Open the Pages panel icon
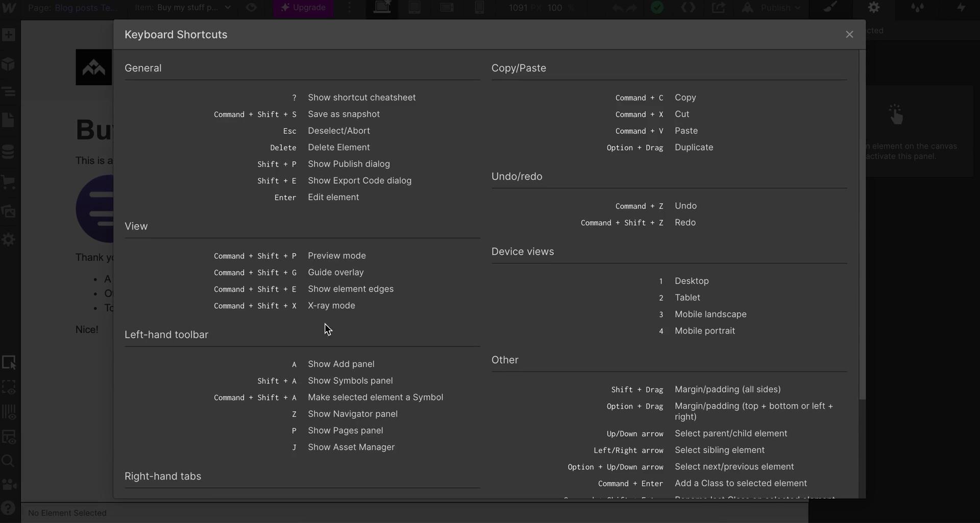980x523 pixels. [9, 121]
